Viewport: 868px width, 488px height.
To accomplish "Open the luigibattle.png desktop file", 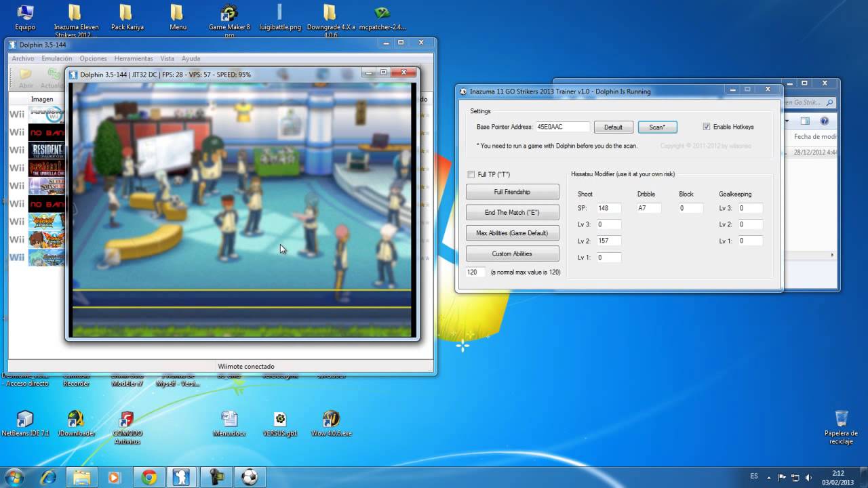I will [279, 18].
